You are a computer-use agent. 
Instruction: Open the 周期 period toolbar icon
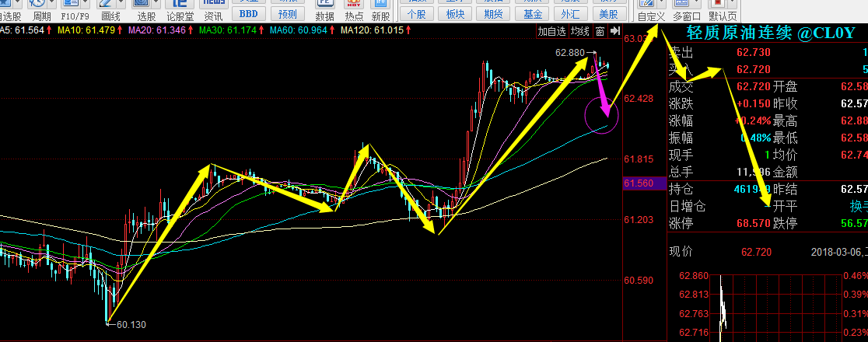click(42, 9)
